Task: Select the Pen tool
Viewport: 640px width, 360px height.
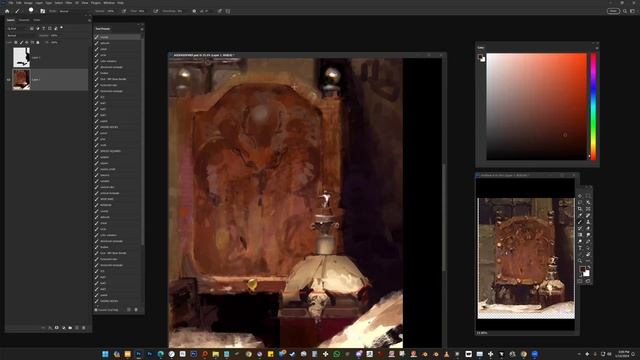Action: pos(588,241)
